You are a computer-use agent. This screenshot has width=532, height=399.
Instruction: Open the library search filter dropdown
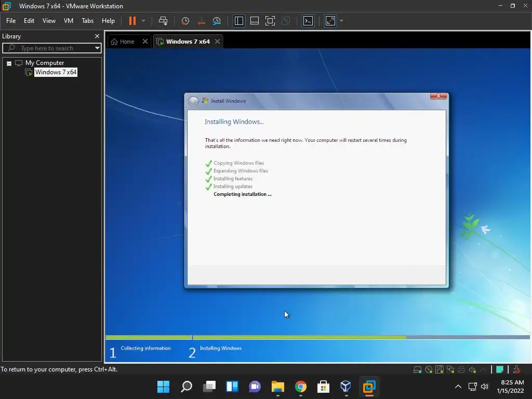(97, 48)
